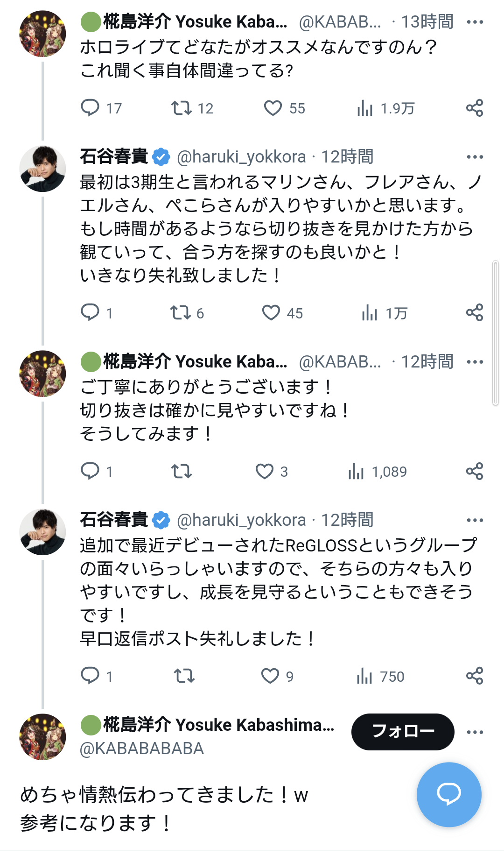This screenshot has height=855, width=504.
Task: Retweet the reply with 6 retweets
Action: coord(181,312)
